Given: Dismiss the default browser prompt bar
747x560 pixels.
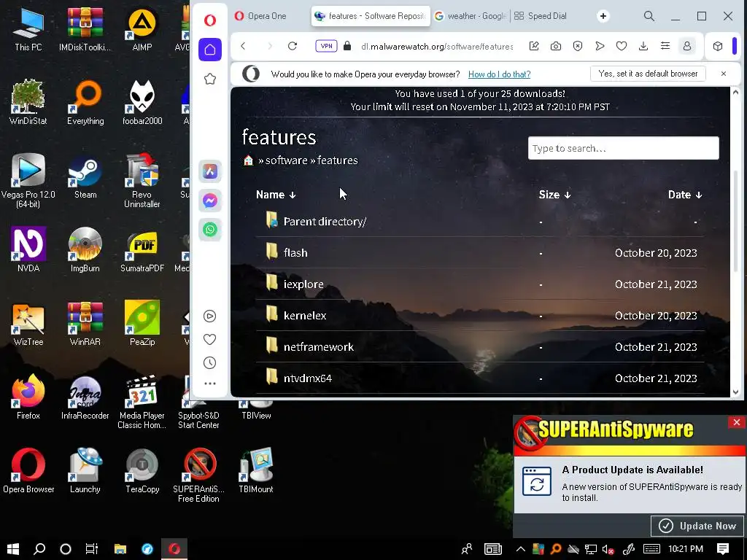Looking at the screenshot, I should (x=724, y=74).
